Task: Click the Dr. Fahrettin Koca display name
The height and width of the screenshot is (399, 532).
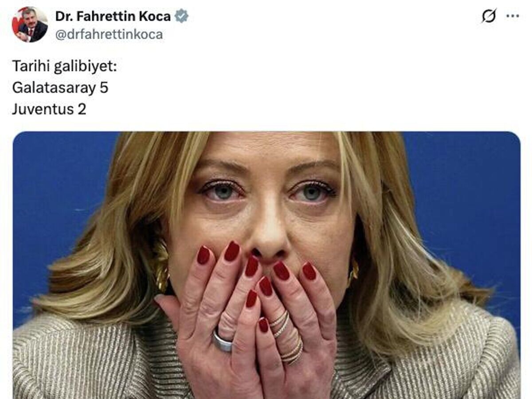Action: point(113,16)
